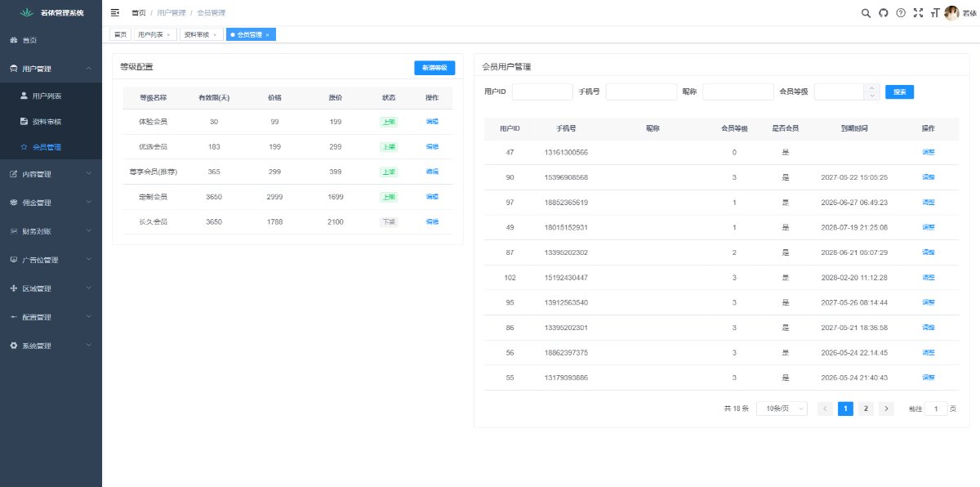This screenshot has width=980, height=487.
Task: Open the 10条/页 page size dropdown
Action: (x=782, y=409)
